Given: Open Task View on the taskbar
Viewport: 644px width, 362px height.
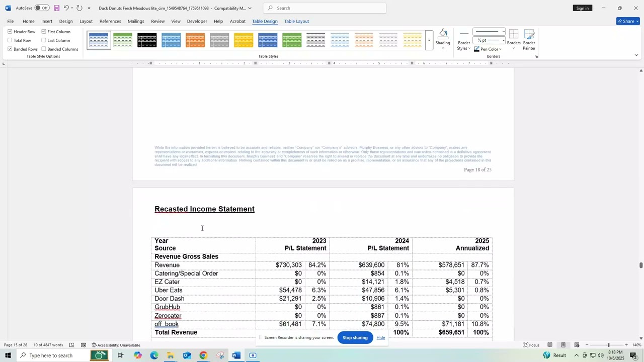Looking at the screenshot, I should (121, 355).
